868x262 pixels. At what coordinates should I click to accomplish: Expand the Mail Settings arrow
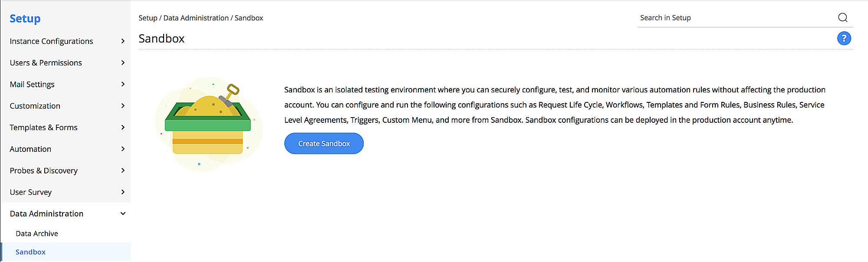point(123,84)
